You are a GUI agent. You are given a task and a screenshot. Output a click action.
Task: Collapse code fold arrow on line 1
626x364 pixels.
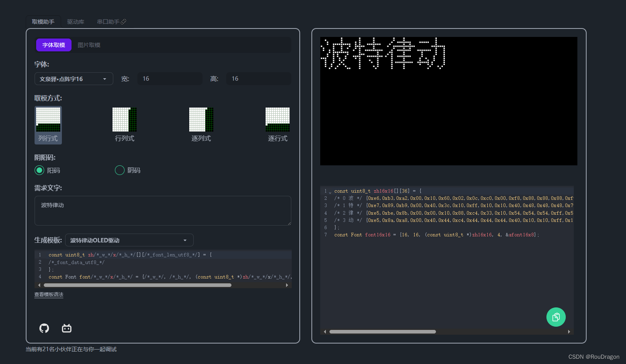[330, 193]
